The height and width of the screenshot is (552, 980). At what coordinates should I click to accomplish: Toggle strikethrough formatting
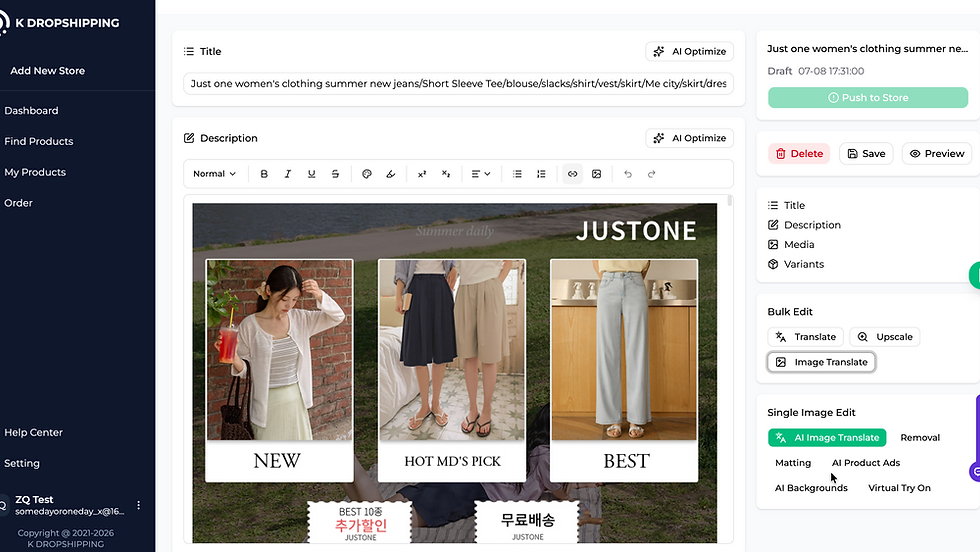(335, 174)
